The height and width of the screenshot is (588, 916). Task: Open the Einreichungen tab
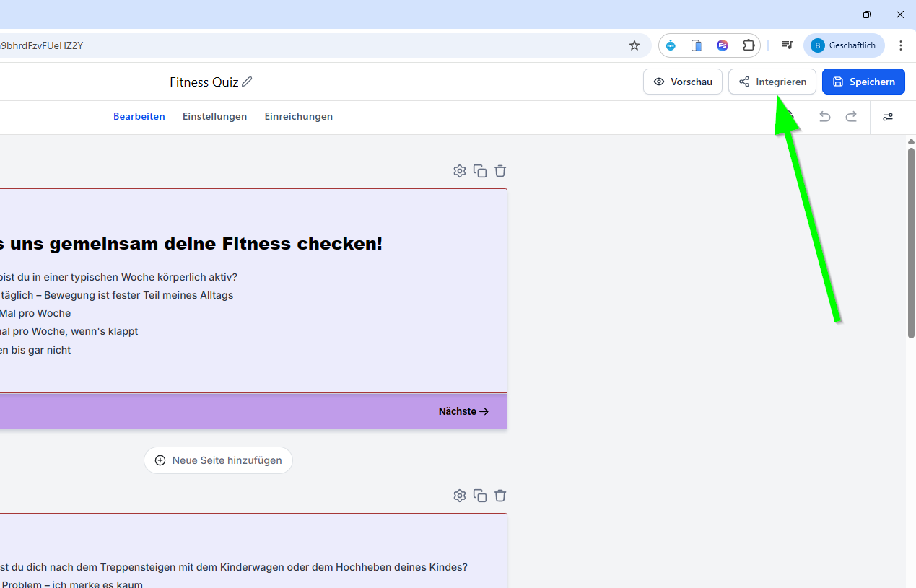click(299, 116)
